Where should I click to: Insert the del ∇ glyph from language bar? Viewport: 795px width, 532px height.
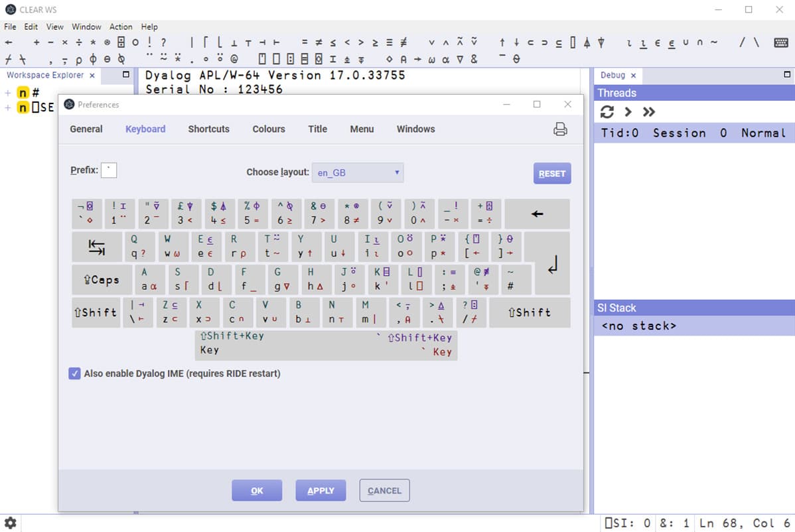(x=460, y=59)
